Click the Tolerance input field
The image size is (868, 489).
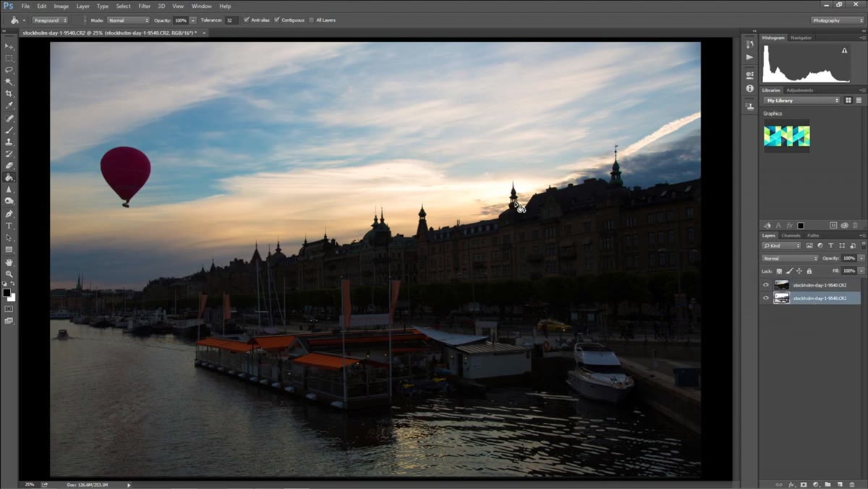click(231, 20)
